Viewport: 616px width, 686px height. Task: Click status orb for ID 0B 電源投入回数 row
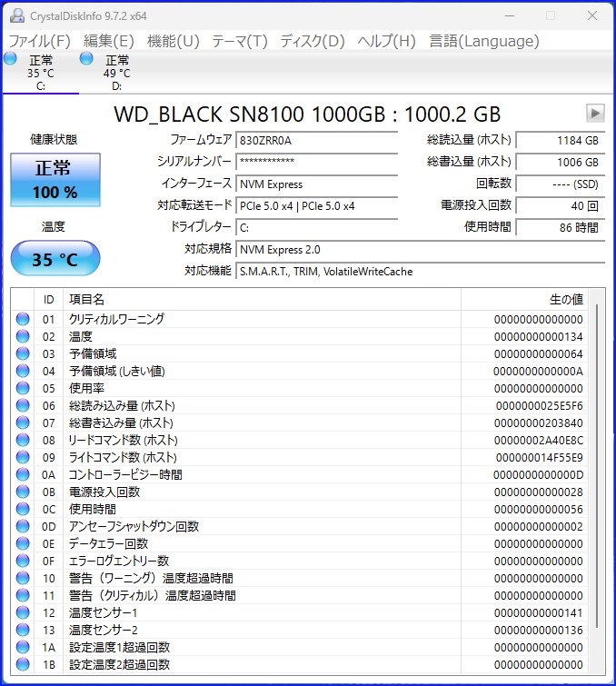click(x=23, y=492)
